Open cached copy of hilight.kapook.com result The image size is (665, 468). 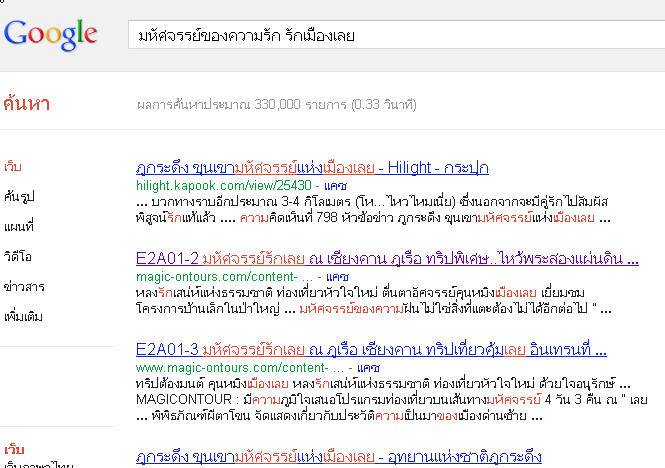coord(335,186)
